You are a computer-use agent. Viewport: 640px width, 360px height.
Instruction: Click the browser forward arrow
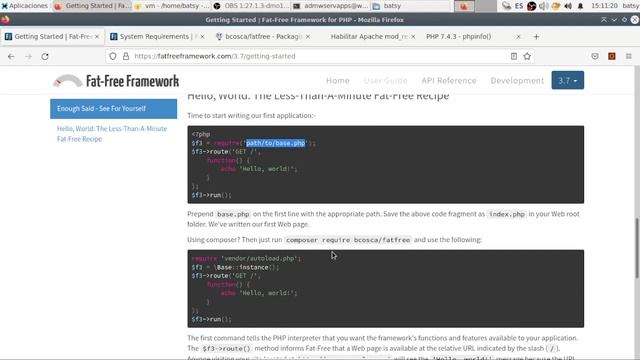click(28, 56)
